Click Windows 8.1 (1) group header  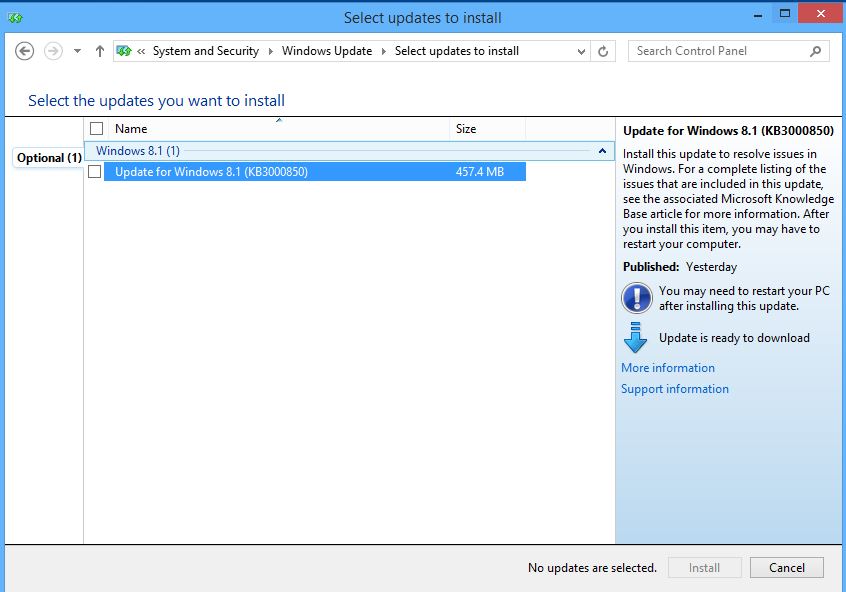pyautogui.click(x=349, y=151)
